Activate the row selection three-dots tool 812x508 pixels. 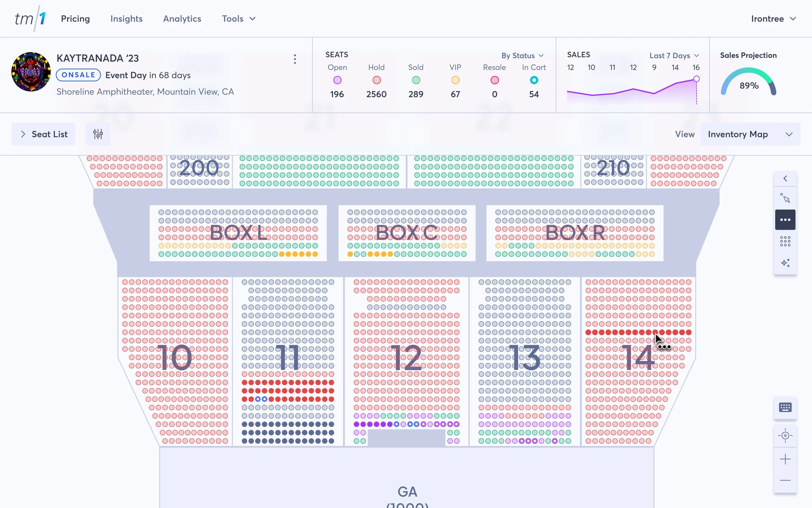coord(785,220)
